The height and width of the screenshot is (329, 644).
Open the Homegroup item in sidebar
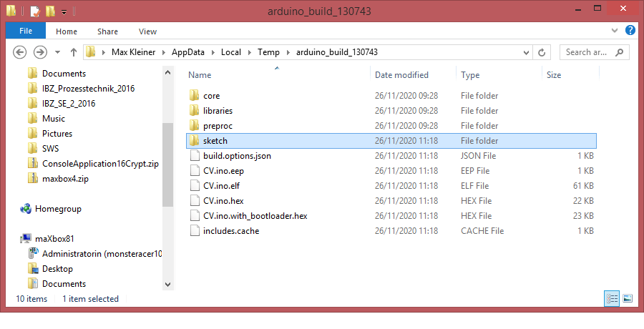coord(57,209)
